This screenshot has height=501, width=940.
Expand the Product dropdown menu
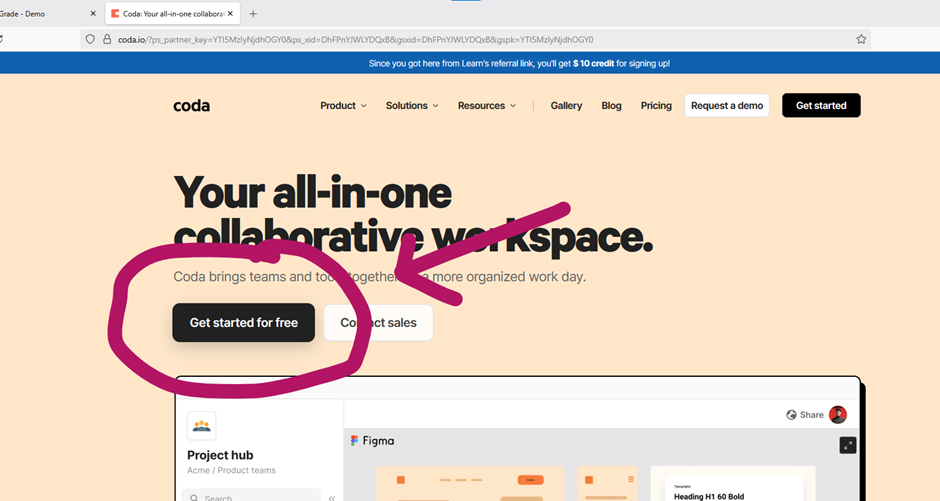(x=343, y=105)
